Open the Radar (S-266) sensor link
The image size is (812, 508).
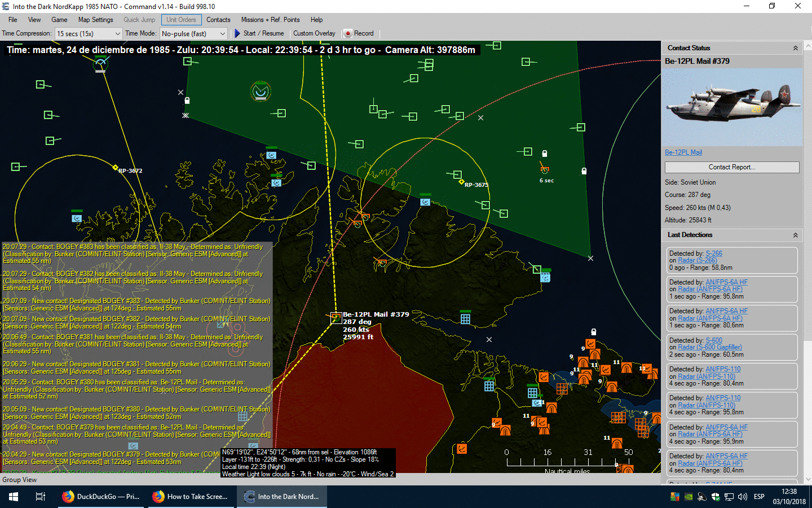coord(697,260)
